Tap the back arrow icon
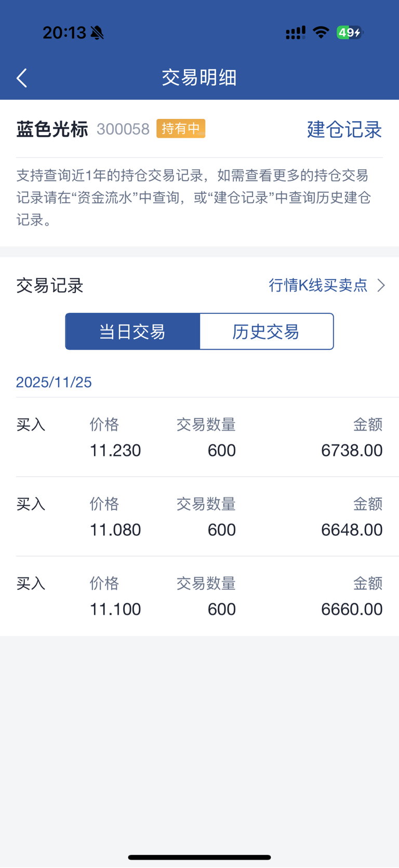399x868 pixels. coord(22,78)
